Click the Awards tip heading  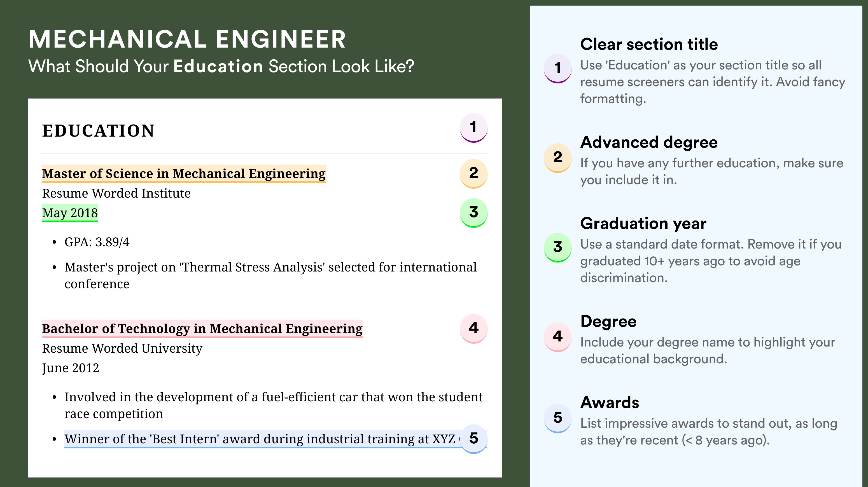tap(610, 402)
